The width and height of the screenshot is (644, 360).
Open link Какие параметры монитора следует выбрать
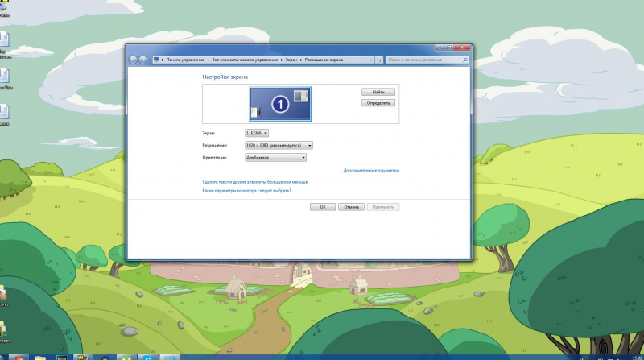click(x=246, y=191)
